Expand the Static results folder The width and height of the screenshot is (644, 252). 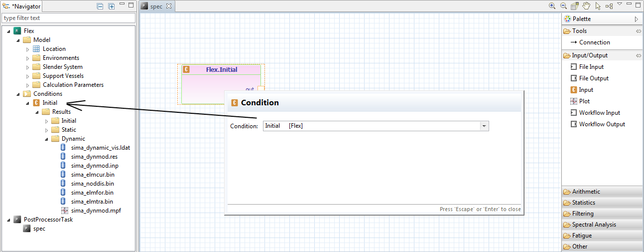(47, 130)
